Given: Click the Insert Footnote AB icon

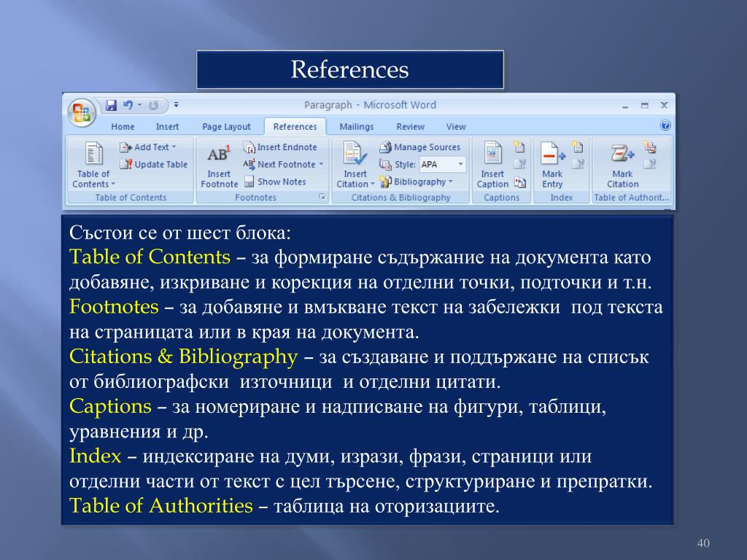Looking at the screenshot, I should [219, 153].
